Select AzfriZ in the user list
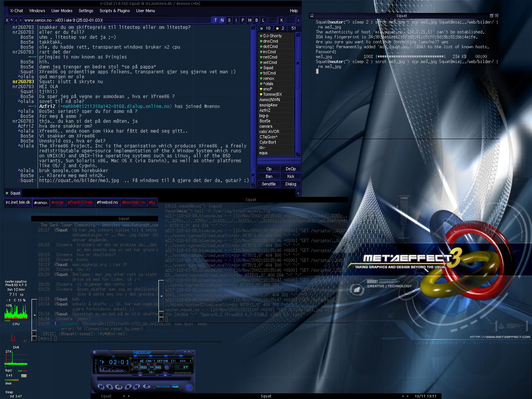 (275, 110)
